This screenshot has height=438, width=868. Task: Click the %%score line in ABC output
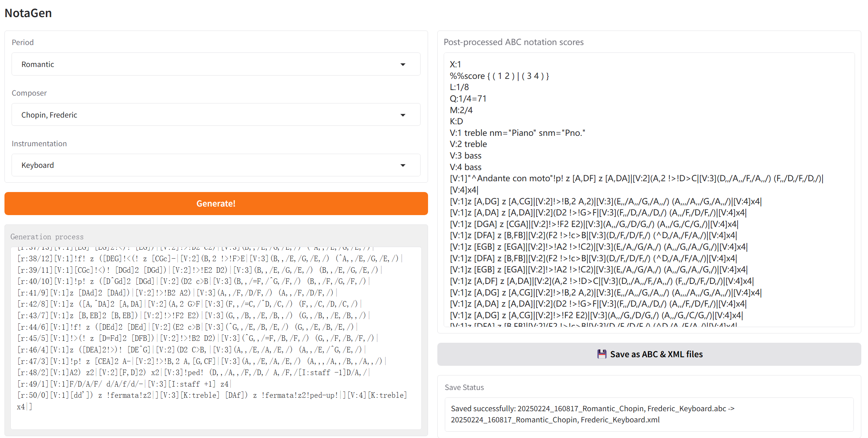[x=499, y=76]
